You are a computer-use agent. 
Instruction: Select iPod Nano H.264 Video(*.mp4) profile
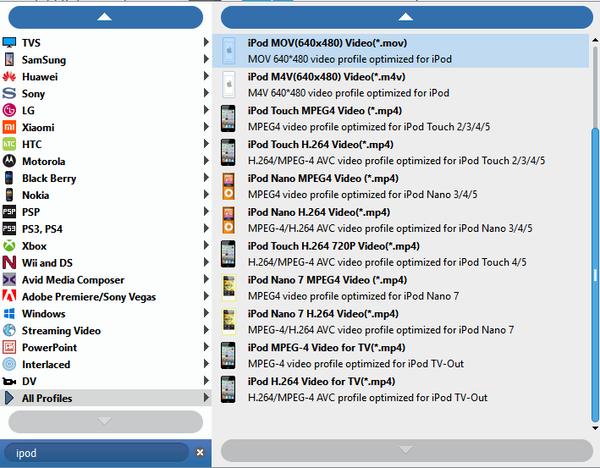[401, 220]
